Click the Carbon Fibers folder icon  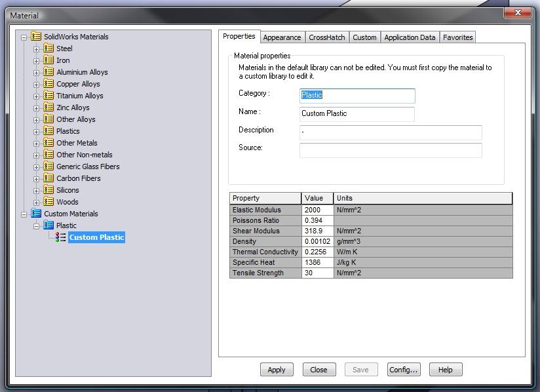[48, 178]
